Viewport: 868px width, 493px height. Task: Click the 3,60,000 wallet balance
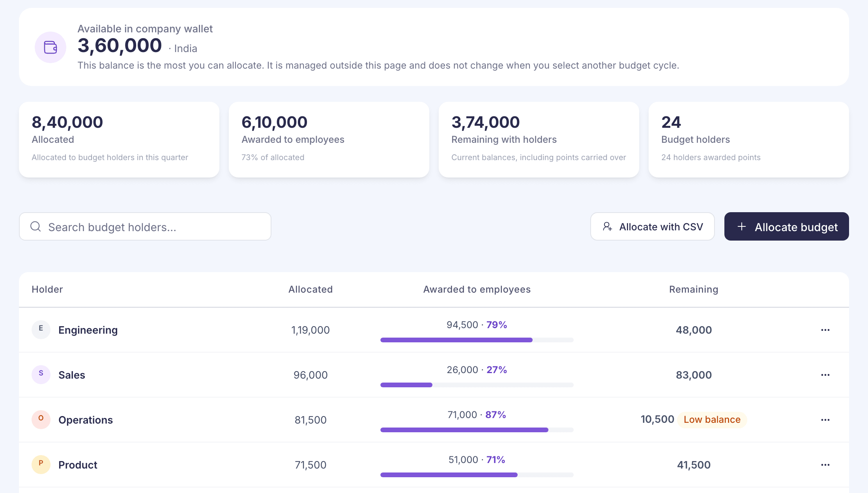pyautogui.click(x=120, y=46)
